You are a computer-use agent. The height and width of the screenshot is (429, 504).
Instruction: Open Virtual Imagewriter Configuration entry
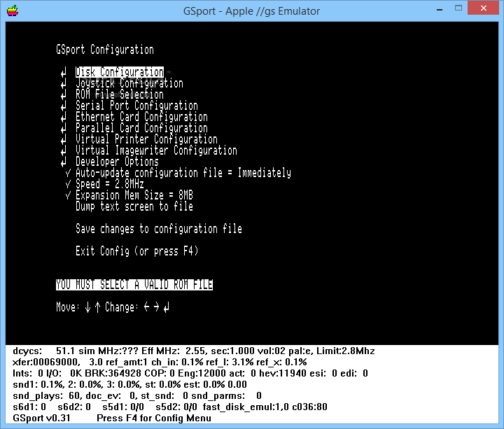point(156,150)
